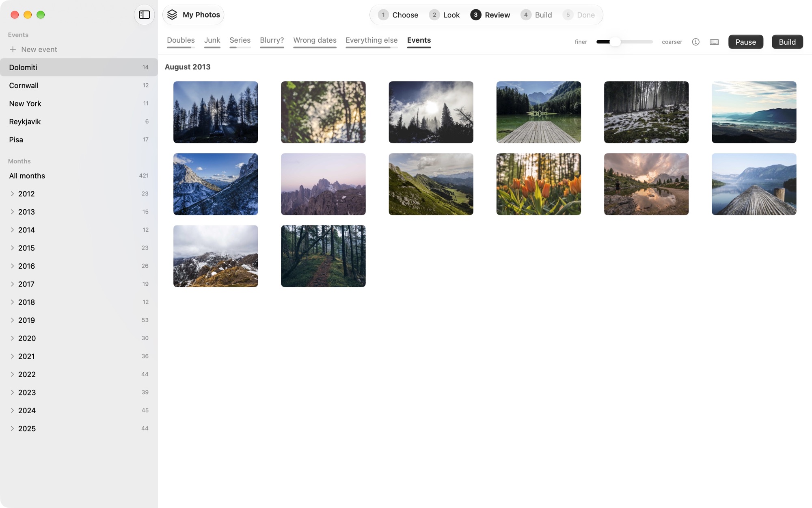Show keyboard shortcuts icon

click(714, 42)
